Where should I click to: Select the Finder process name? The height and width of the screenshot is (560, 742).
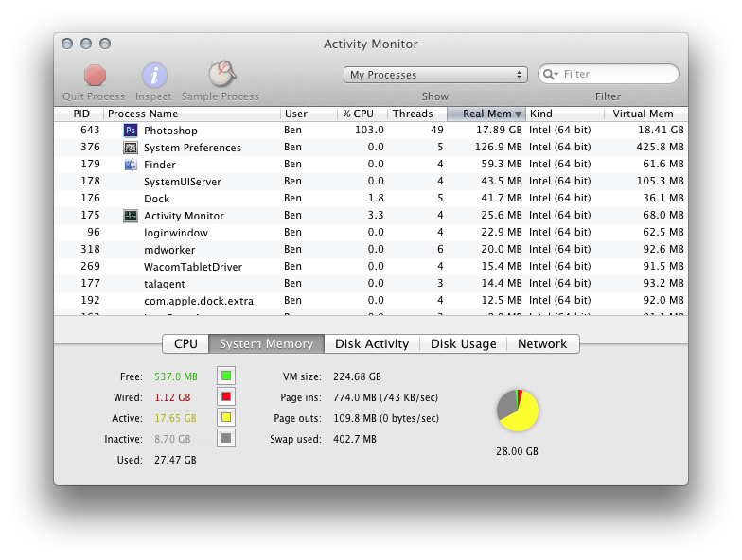tap(159, 165)
